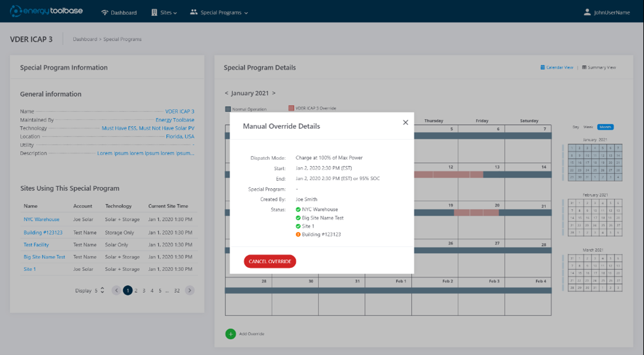Open the January 2021 mini calendar
644x355 pixels.
point(595,163)
